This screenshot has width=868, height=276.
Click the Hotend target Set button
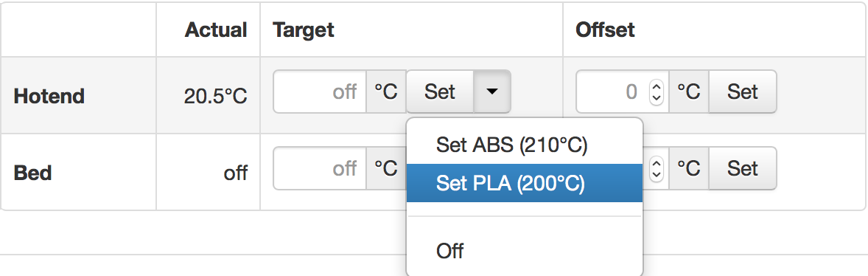[x=440, y=92]
